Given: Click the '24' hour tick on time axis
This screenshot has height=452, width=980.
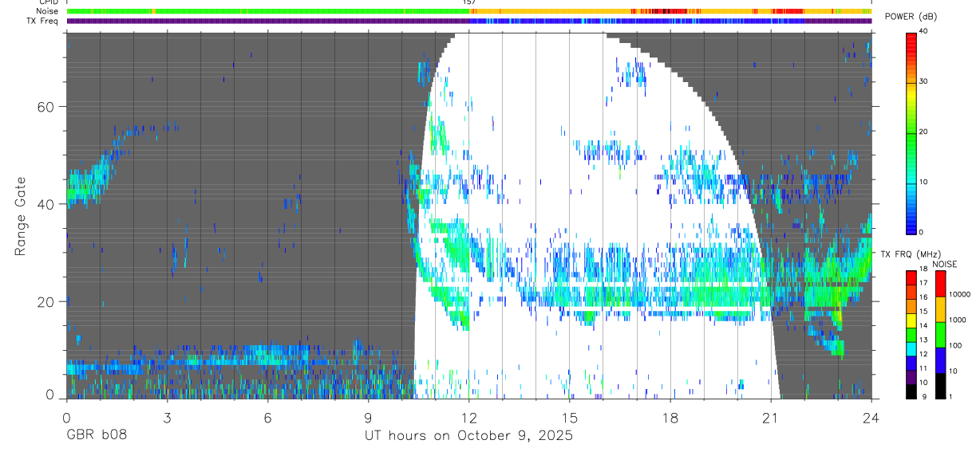Looking at the screenshot, I should (x=871, y=418).
